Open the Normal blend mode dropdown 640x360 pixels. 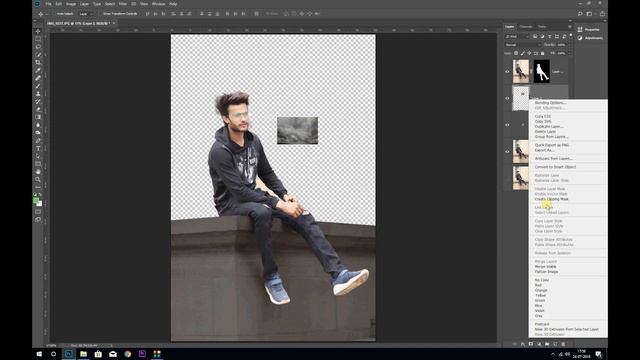click(522, 45)
